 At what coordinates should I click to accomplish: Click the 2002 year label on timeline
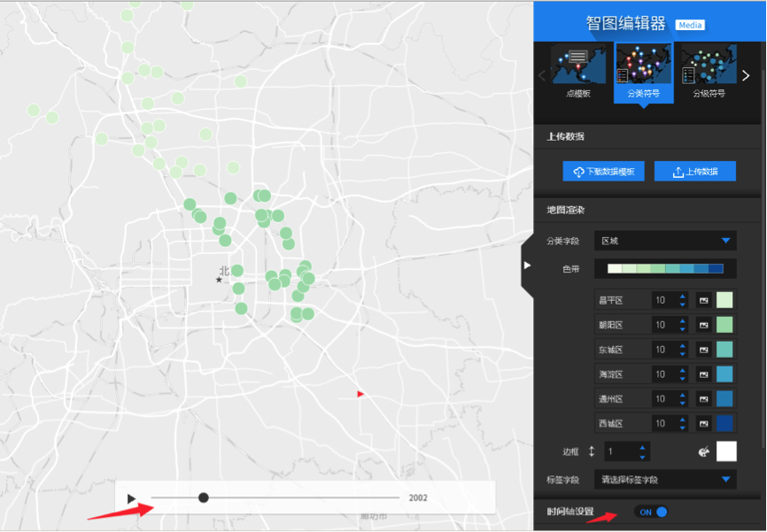coord(418,497)
